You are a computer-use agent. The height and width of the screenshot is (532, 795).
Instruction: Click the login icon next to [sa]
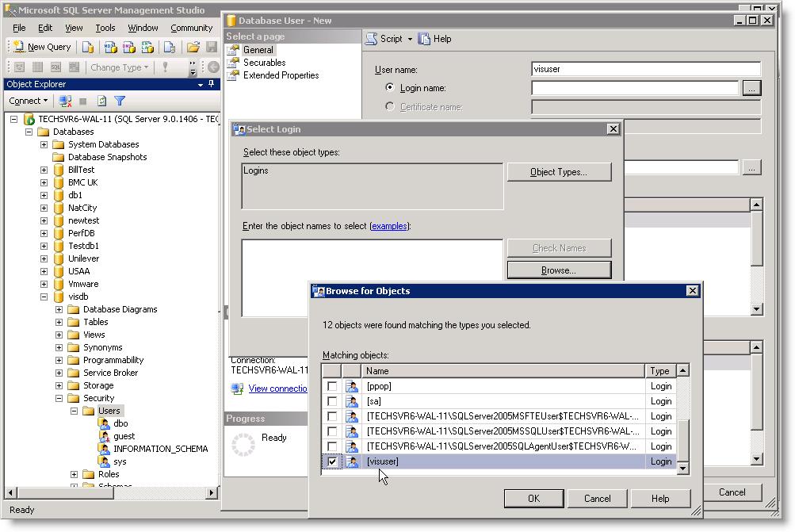pos(351,401)
